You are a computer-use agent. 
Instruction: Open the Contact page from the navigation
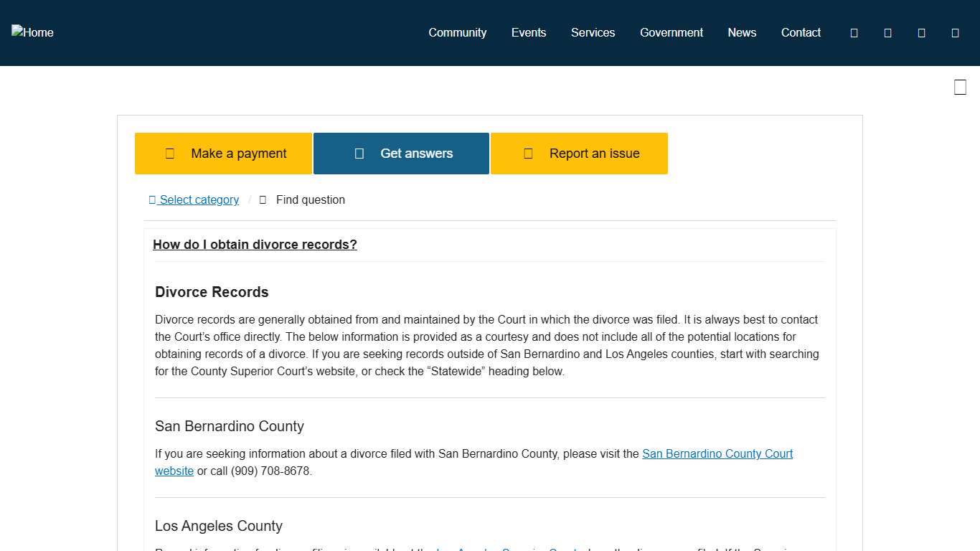[801, 32]
